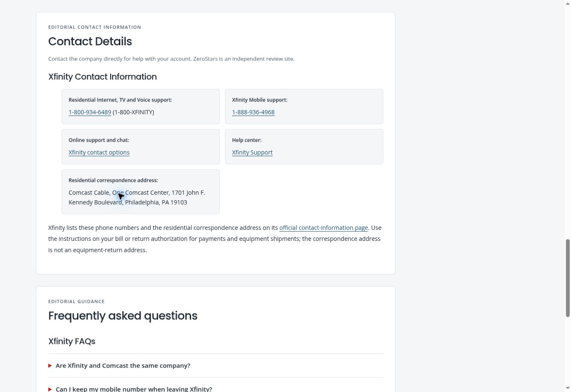Viewport: 571px width, 392px height.
Task: Visit the Xfinity Support help center link
Action: [252, 152]
